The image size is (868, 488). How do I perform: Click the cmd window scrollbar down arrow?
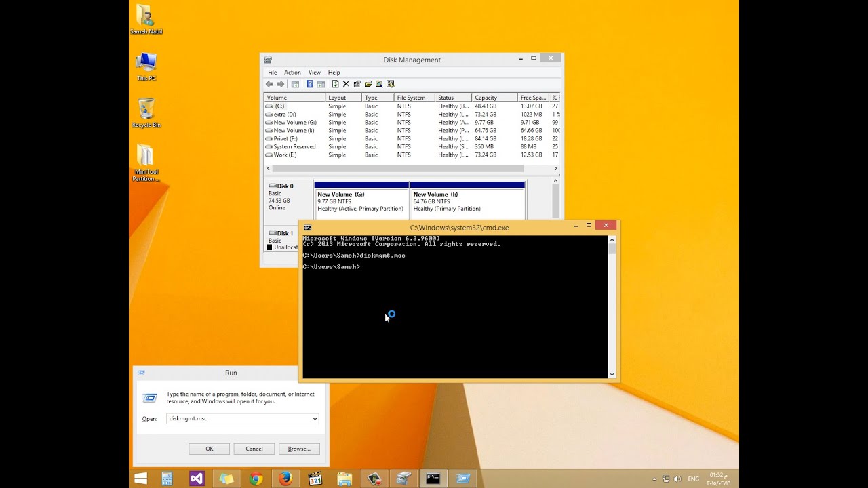coord(612,374)
